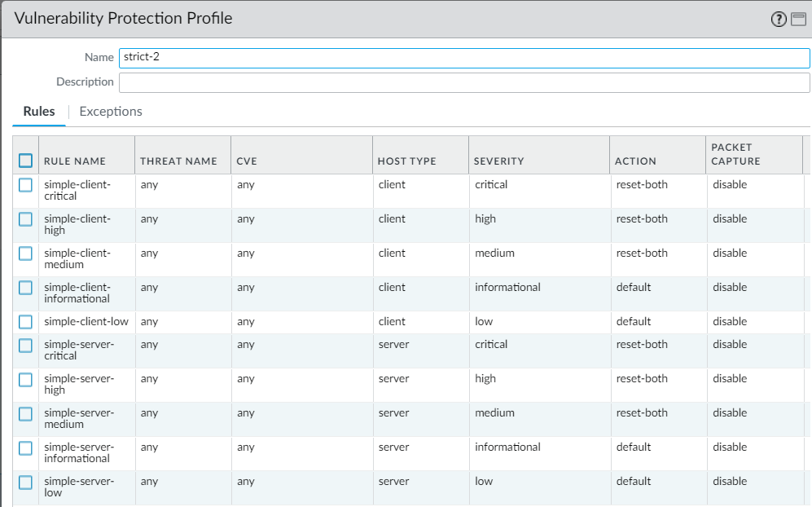Click the Action column header
The image size is (812, 507).
[x=635, y=161]
